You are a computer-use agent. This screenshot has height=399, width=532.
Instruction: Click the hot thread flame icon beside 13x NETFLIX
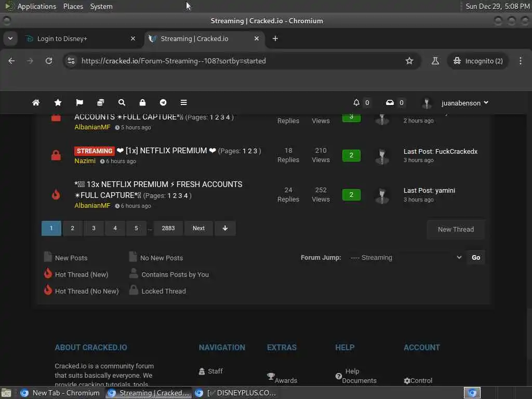pyautogui.click(x=56, y=194)
